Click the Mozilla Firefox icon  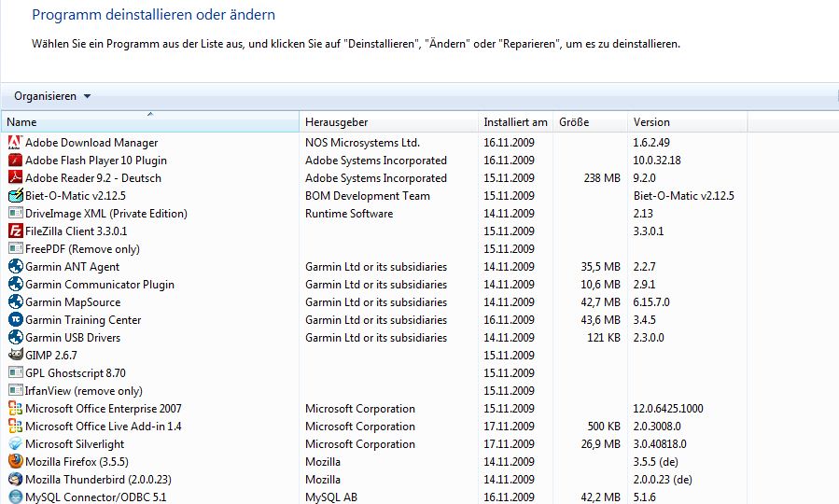(15, 462)
